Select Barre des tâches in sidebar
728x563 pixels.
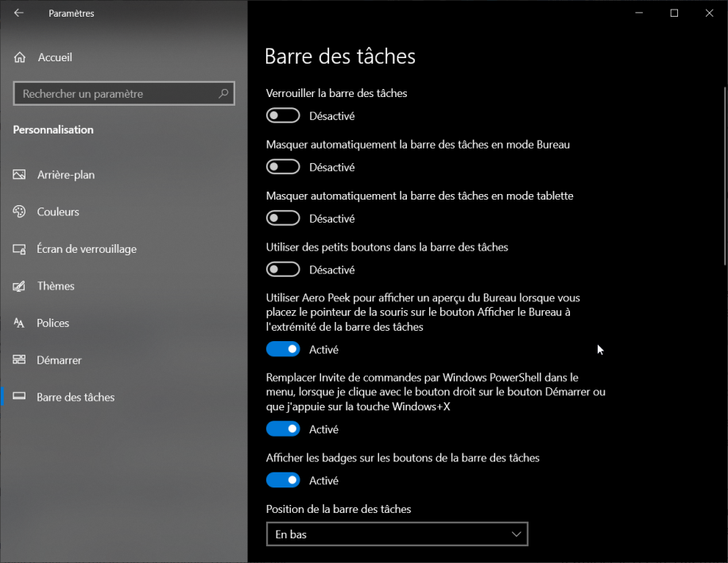click(76, 397)
